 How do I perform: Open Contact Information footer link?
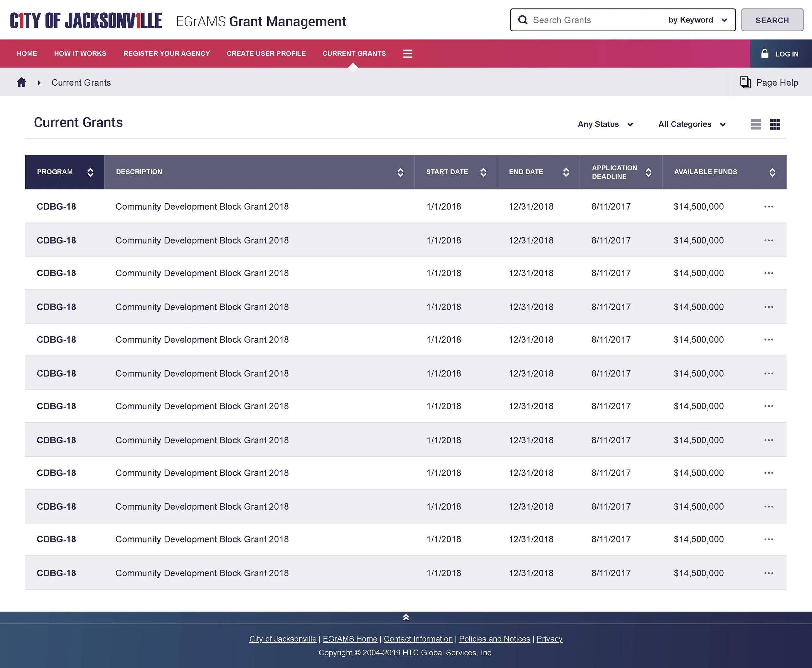(x=418, y=639)
